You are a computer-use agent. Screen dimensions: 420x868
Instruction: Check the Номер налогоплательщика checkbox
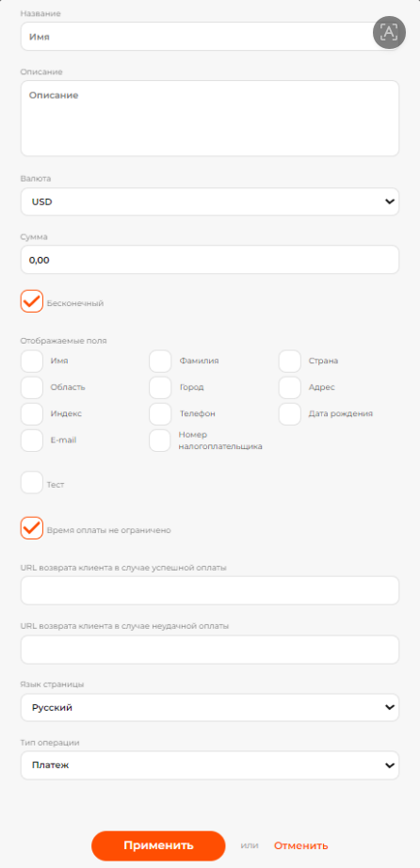click(160, 441)
